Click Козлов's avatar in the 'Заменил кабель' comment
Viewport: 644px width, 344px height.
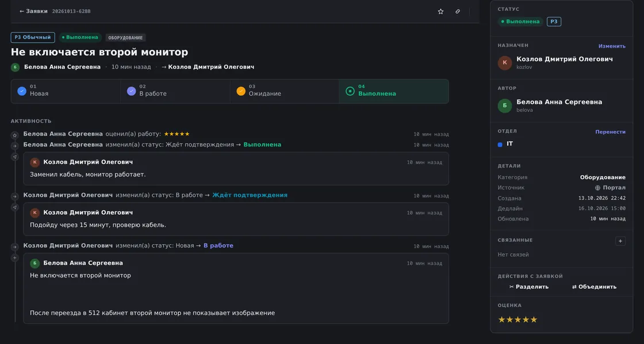35,163
